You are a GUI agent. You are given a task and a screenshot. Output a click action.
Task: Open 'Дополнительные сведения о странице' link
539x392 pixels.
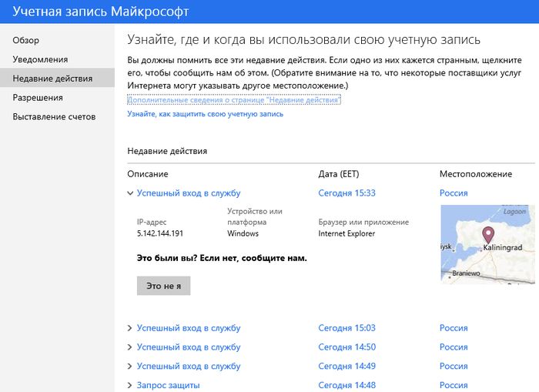[x=233, y=100]
